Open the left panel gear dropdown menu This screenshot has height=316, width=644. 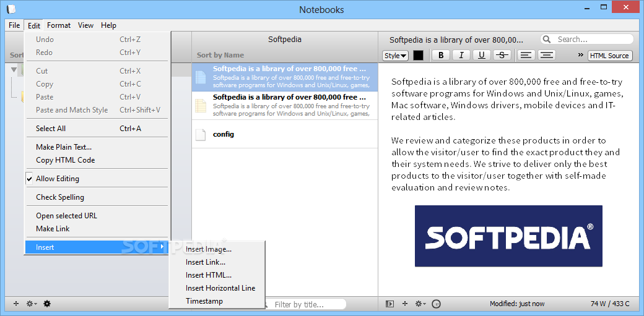pos(32,304)
